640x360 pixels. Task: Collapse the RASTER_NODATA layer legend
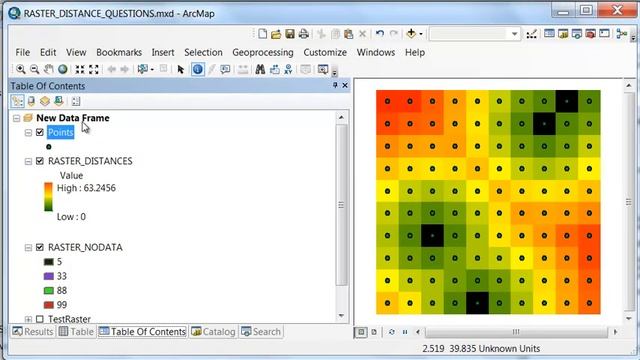(x=28, y=247)
